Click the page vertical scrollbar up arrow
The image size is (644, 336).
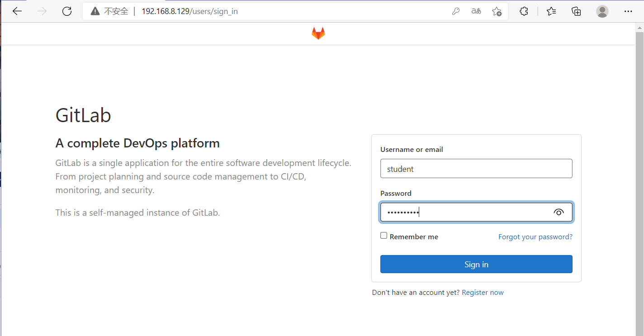639,27
